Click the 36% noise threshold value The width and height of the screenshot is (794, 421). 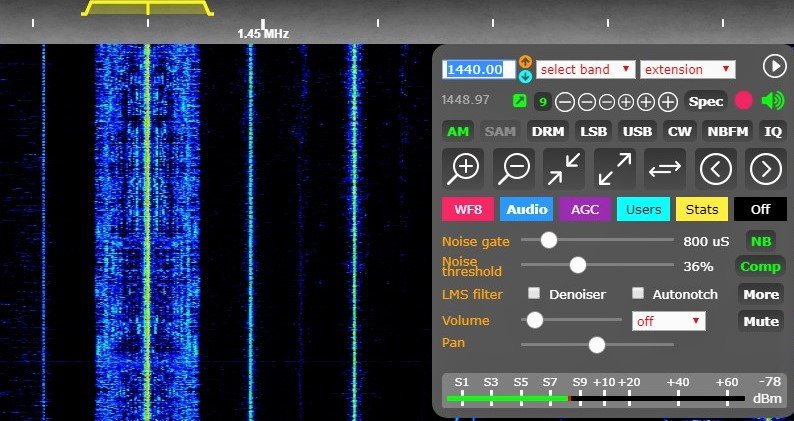click(x=698, y=266)
